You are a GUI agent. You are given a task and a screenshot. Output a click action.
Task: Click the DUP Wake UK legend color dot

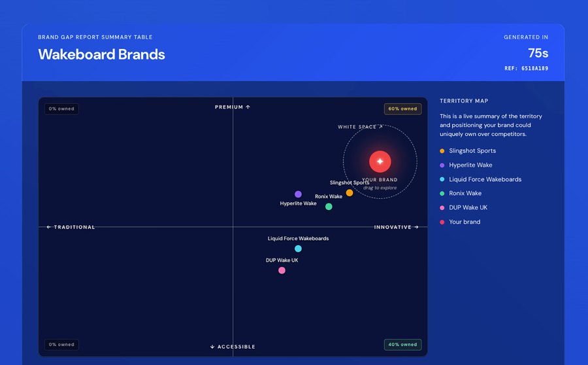pyautogui.click(x=442, y=207)
